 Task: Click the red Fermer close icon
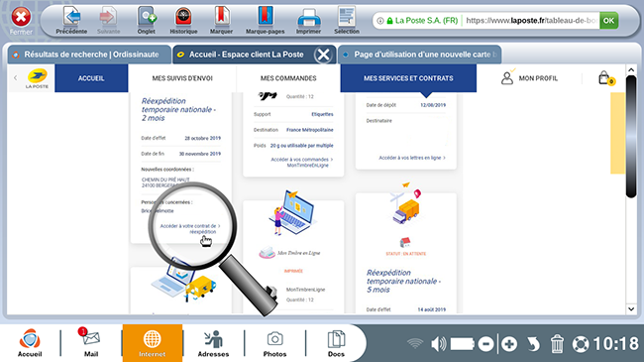[21, 17]
